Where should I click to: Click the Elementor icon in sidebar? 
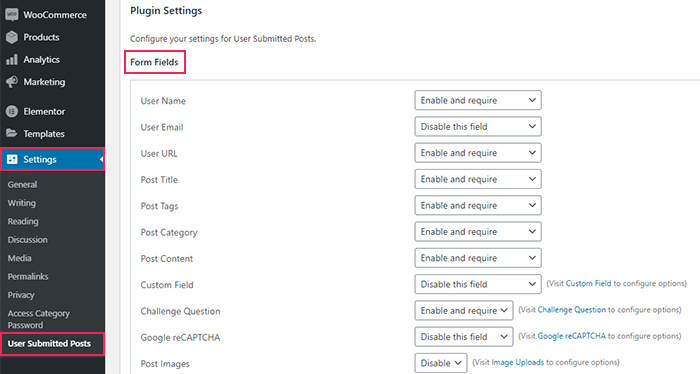click(x=12, y=112)
